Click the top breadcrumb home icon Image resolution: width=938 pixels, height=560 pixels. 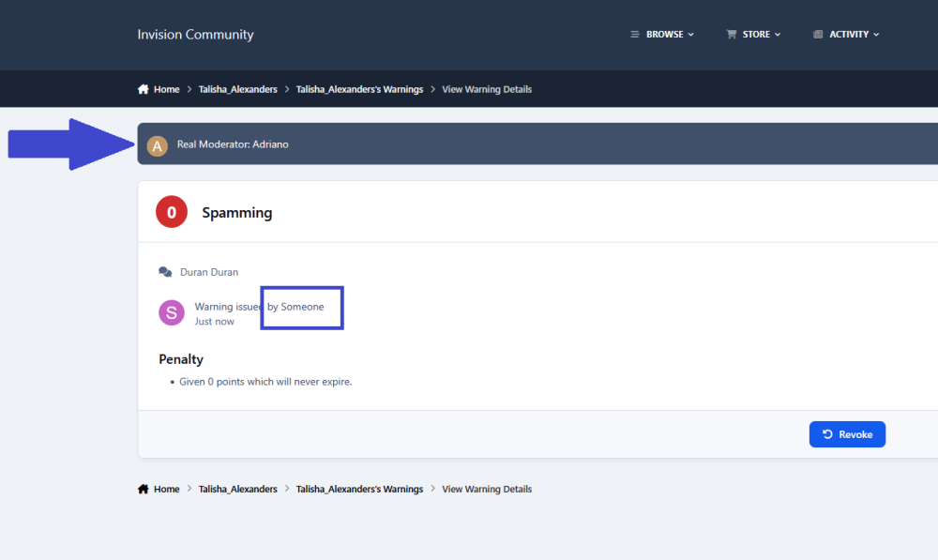[x=143, y=89]
